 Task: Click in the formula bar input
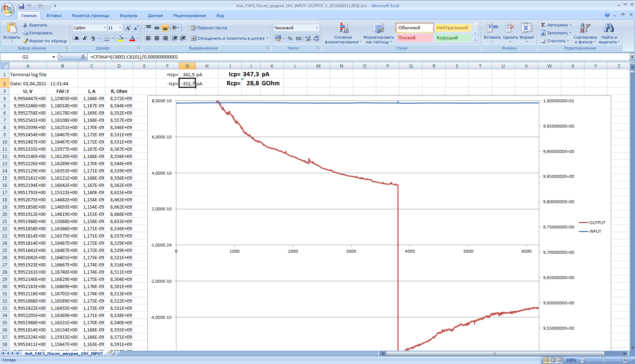(x=359, y=57)
